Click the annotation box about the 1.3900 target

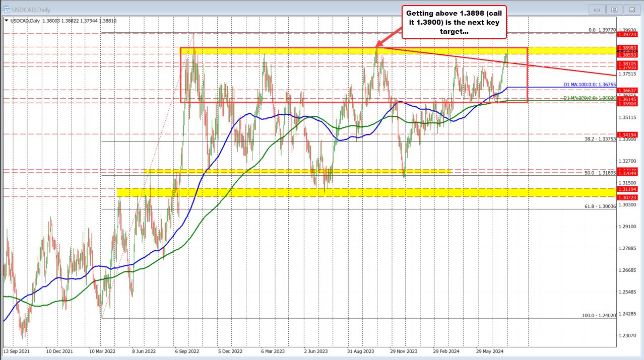point(453,22)
